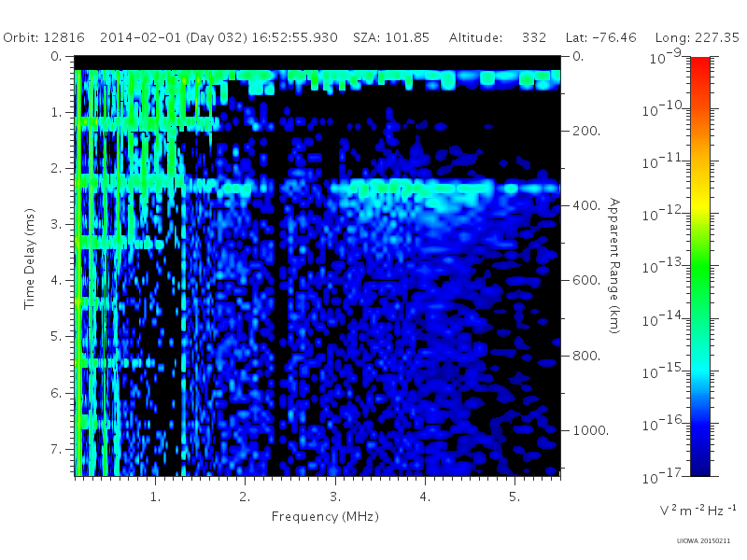This screenshot has width=747, height=560.
Task: Click the '600.' apparent range tick label
Action: (586, 280)
